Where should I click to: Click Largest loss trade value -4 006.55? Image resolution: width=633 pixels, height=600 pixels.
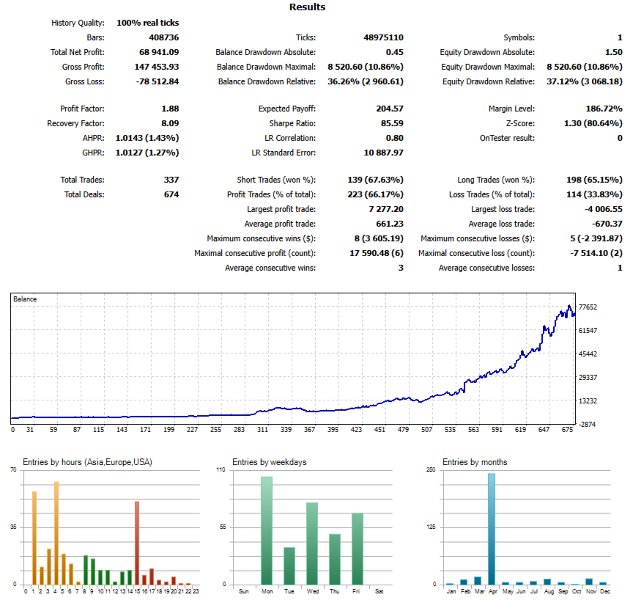pyautogui.click(x=604, y=209)
